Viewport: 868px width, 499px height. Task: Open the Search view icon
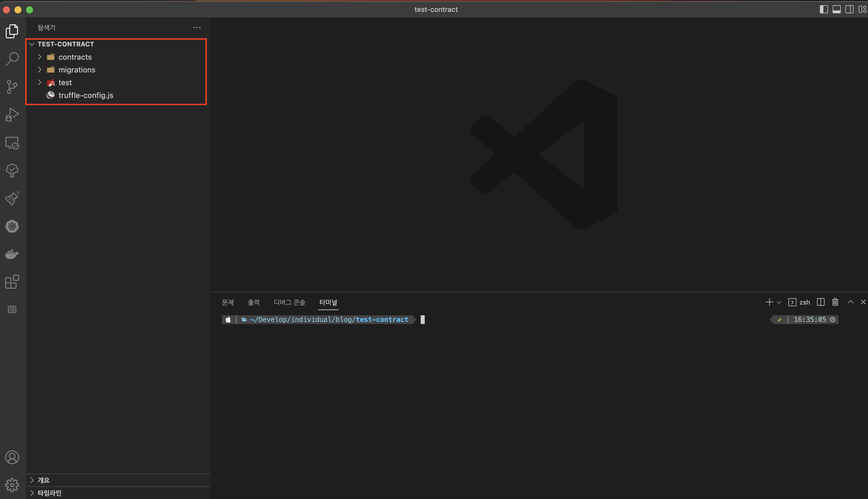12,59
